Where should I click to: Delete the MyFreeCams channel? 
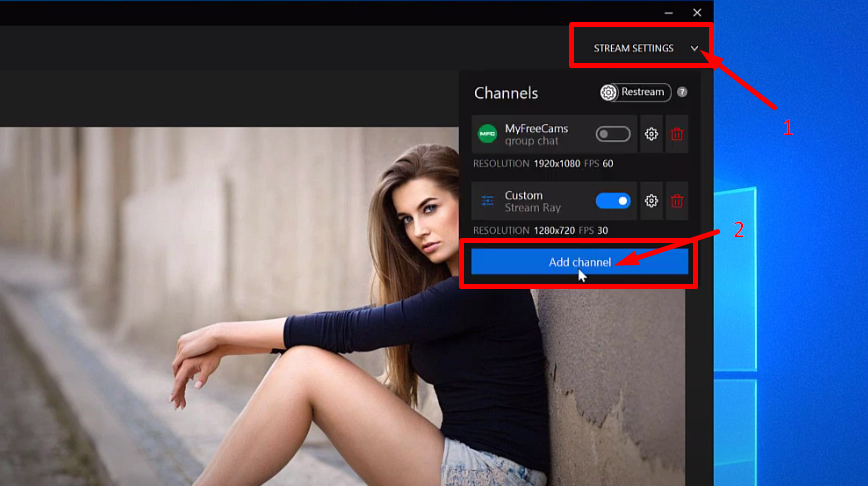tap(677, 134)
